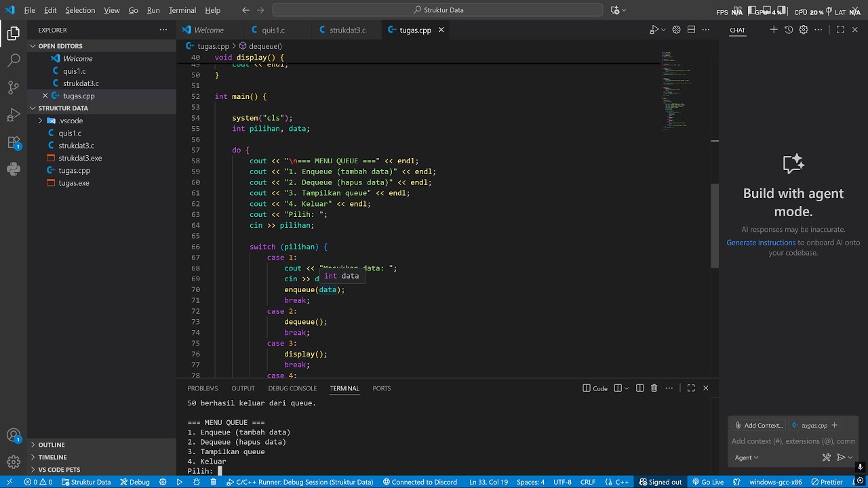Start a new chat with plus icon
This screenshot has height=488, width=868.
tap(774, 30)
